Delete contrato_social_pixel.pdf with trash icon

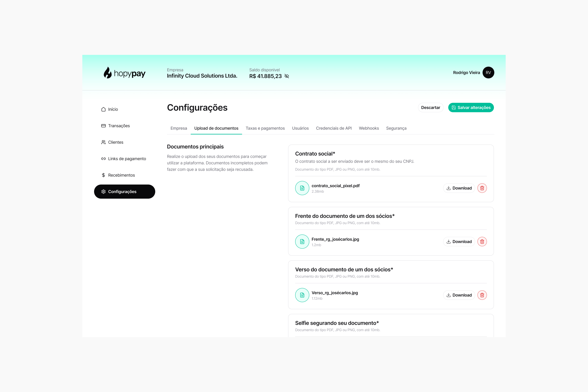(482, 188)
